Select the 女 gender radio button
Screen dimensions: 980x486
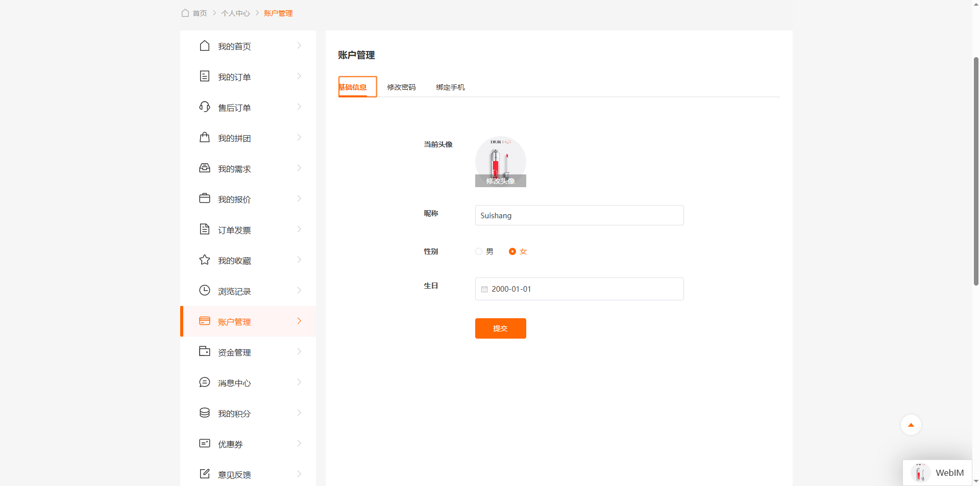click(x=512, y=251)
